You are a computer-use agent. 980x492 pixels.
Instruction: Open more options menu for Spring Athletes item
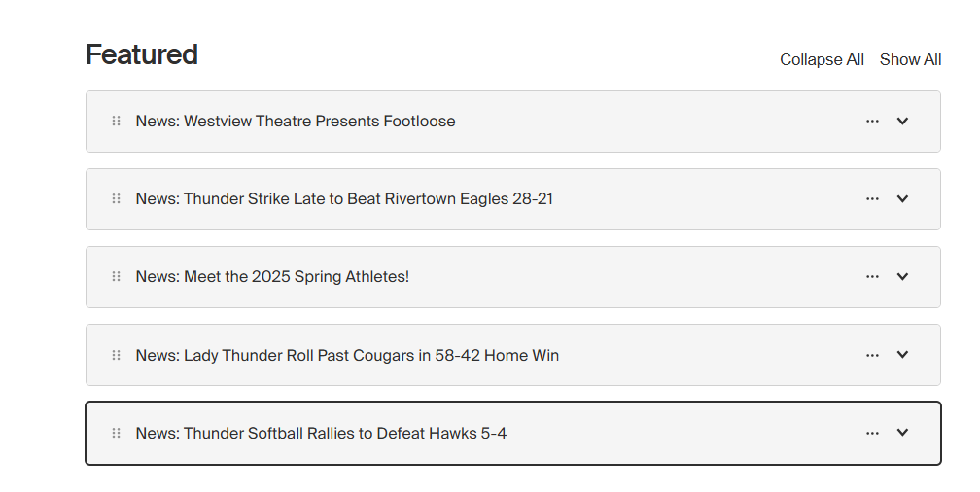click(x=872, y=277)
